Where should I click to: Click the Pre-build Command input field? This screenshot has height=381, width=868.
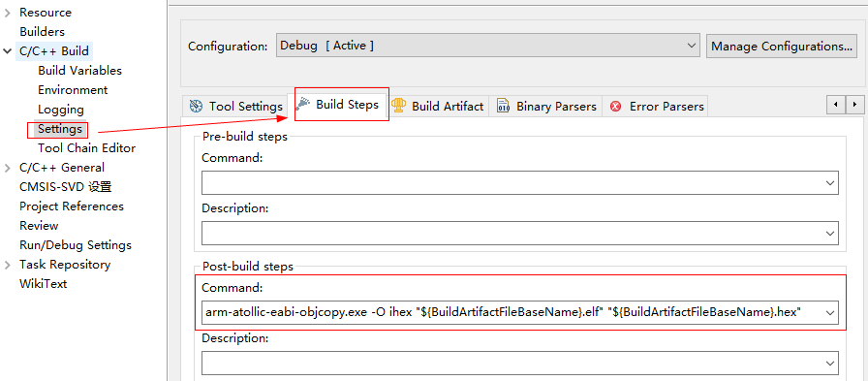click(x=520, y=183)
